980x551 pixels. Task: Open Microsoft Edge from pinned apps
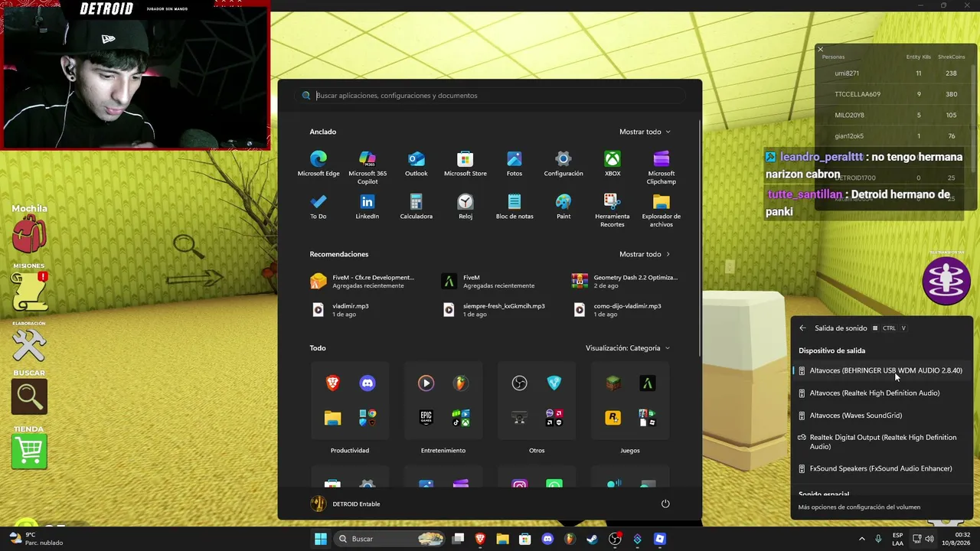pyautogui.click(x=318, y=164)
